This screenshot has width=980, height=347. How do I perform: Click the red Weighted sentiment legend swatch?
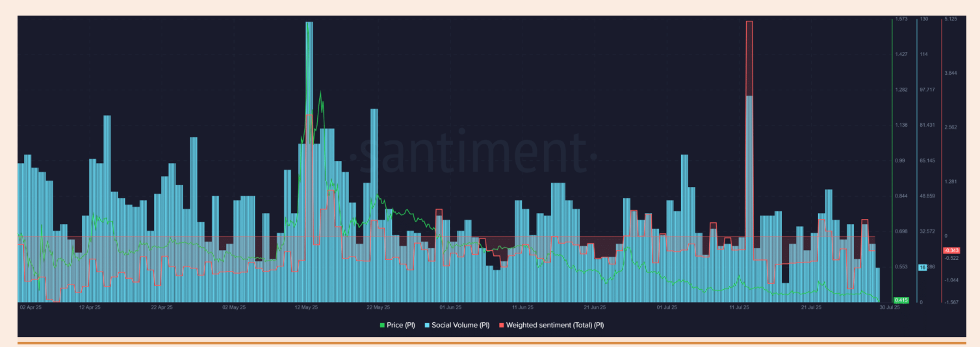[x=501, y=324]
